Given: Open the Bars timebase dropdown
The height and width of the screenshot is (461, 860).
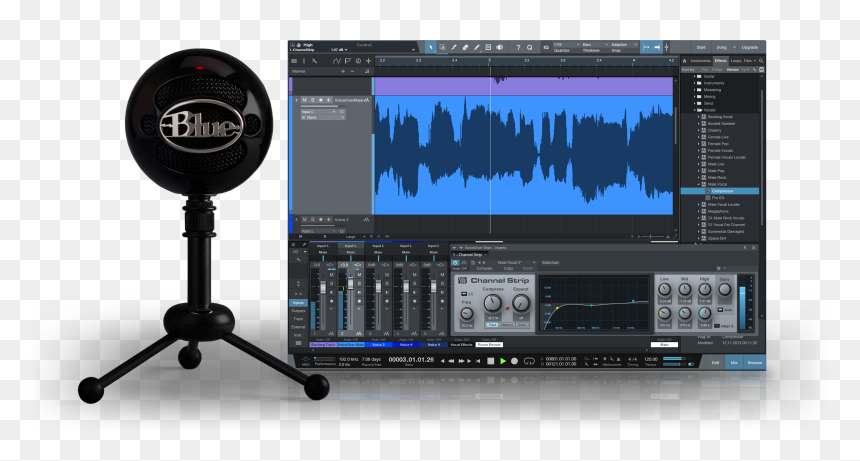Looking at the screenshot, I should [595, 44].
